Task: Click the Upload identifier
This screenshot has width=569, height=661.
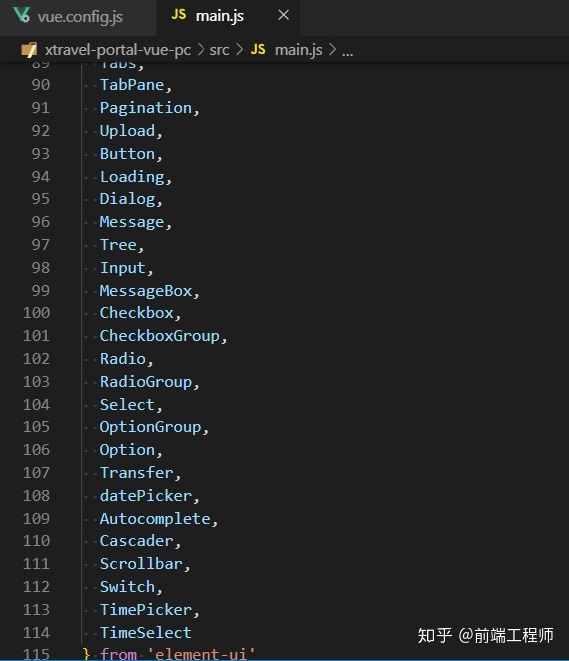Action: point(127,131)
